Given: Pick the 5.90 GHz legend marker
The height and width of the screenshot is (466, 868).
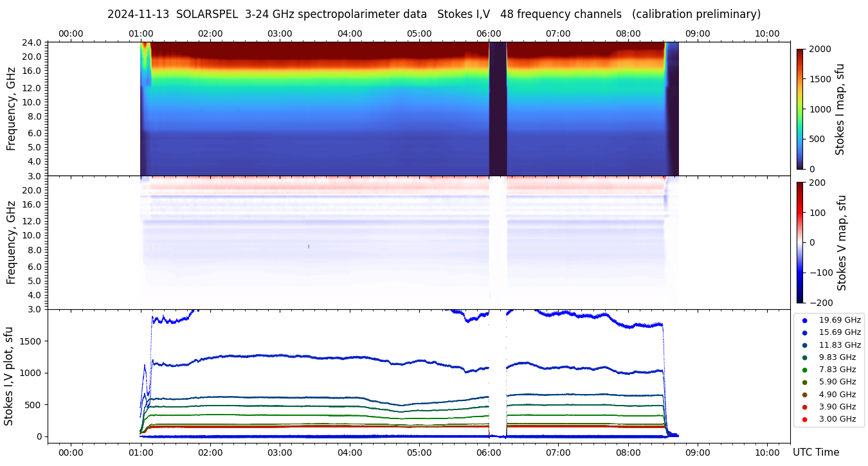Looking at the screenshot, I should (x=804, y=382).
